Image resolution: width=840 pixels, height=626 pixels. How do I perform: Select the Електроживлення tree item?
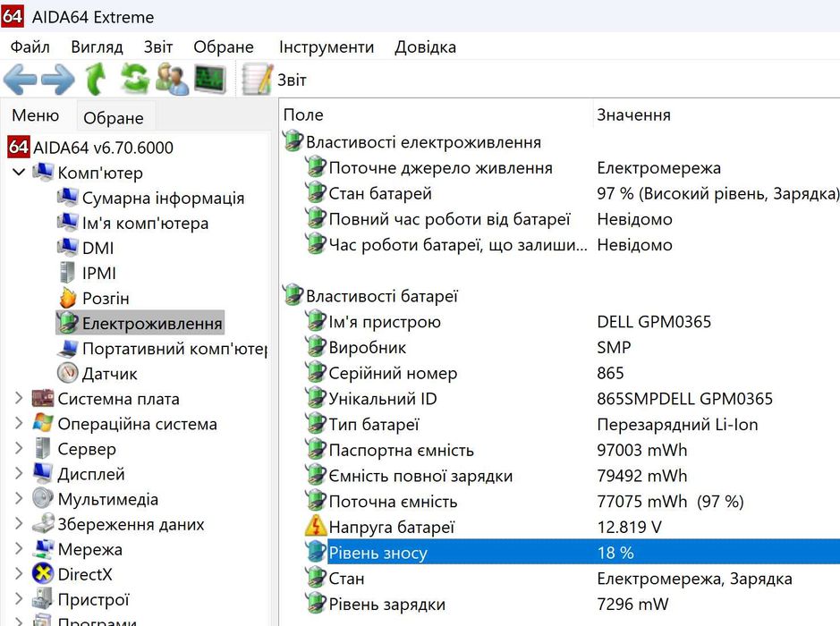pyautogui.click(x=140, y=323)
